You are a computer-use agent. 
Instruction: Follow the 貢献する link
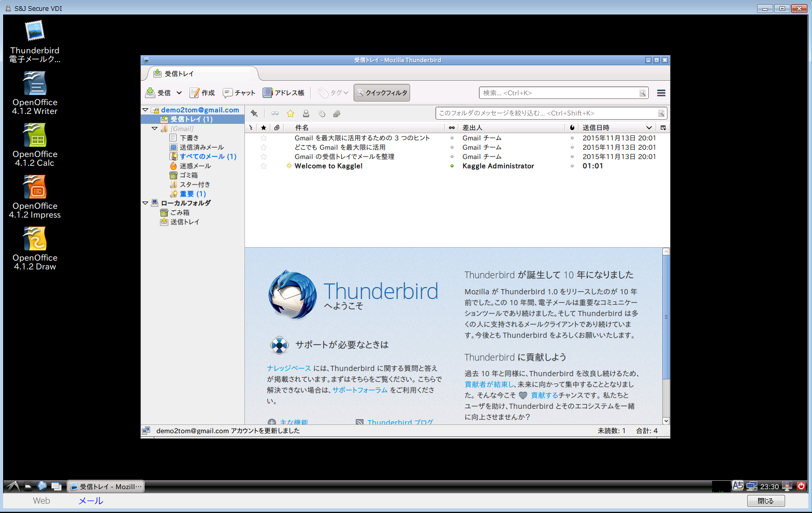tap(544, 395)
